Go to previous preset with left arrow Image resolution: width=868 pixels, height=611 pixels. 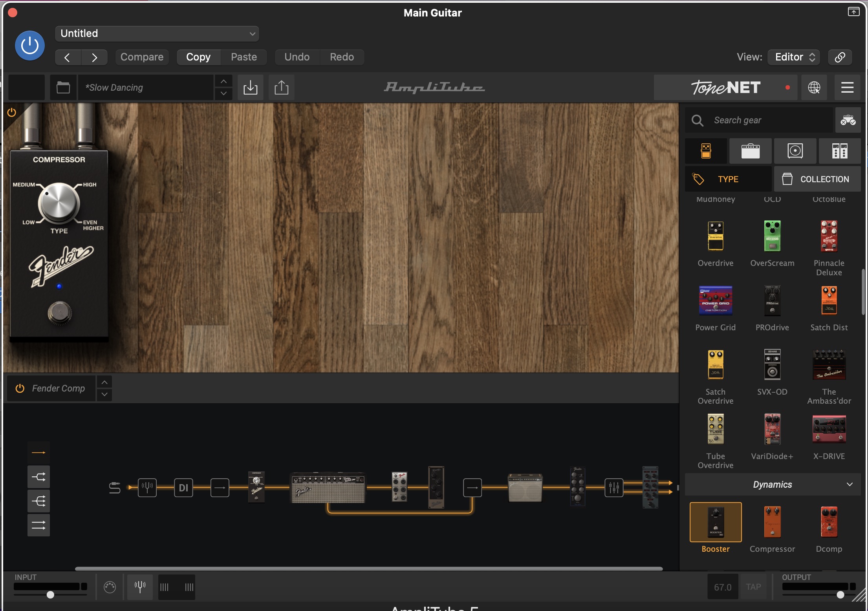tap(68, 57)
